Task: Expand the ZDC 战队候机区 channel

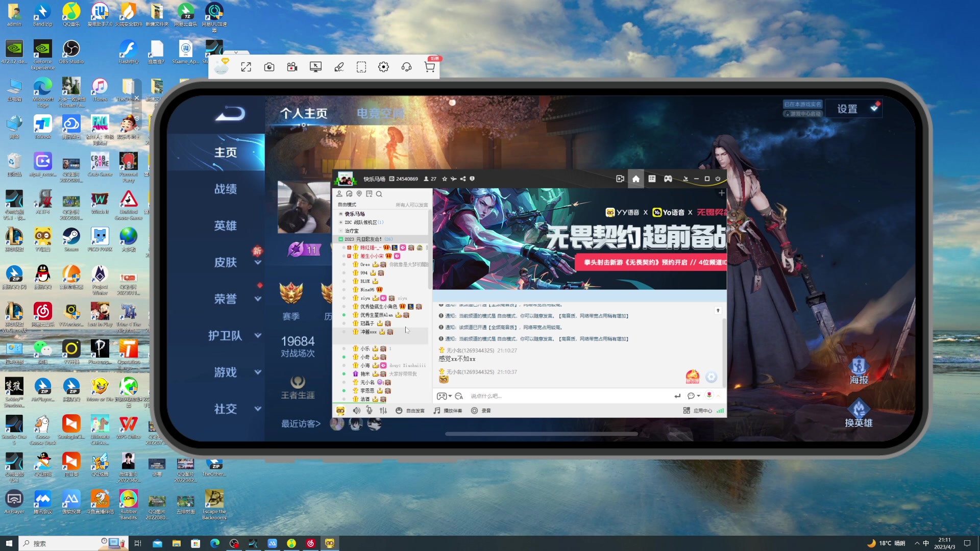Action: (341, 222)
